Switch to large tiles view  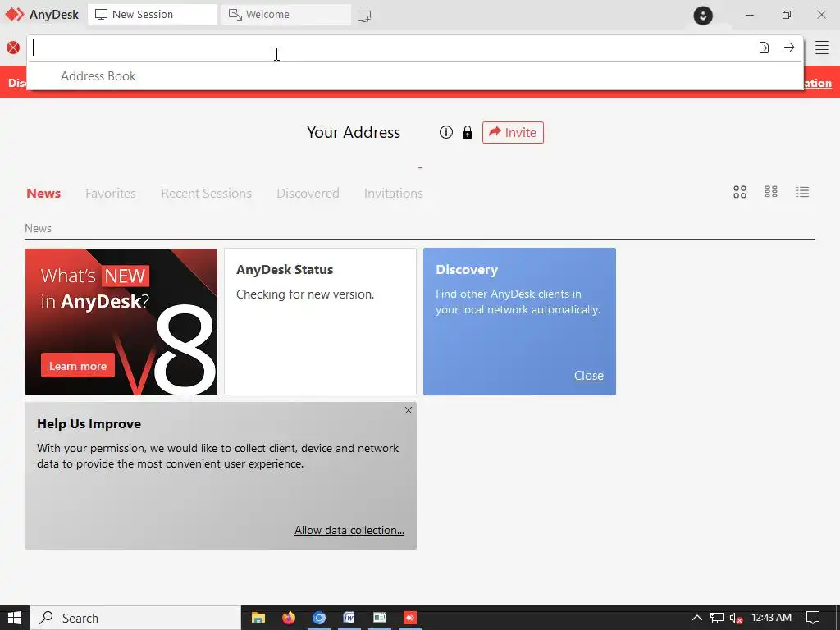740,192
